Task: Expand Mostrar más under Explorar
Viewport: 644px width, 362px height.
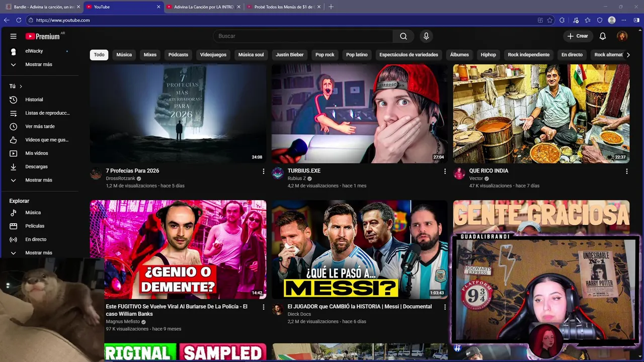Action: [39, 253]
